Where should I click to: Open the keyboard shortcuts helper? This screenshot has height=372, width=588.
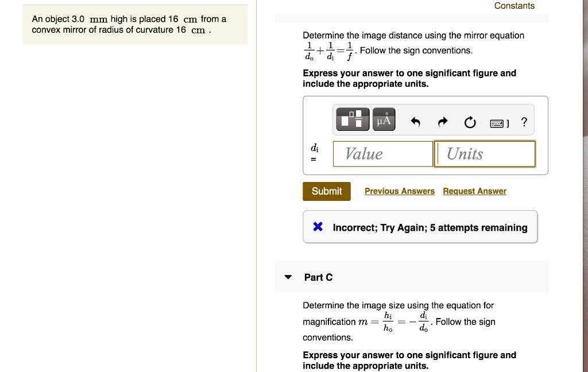click(x=497, y=122)
